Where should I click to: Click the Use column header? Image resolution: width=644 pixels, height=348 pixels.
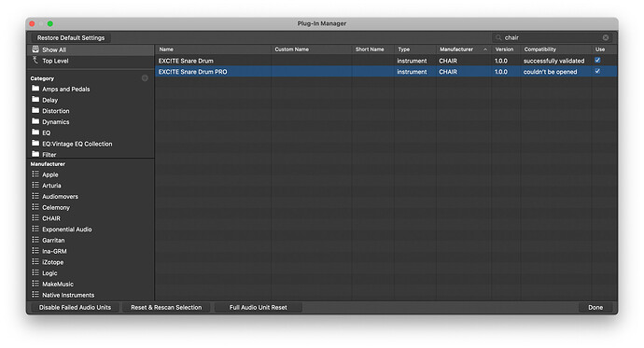[x=604, y=49]
